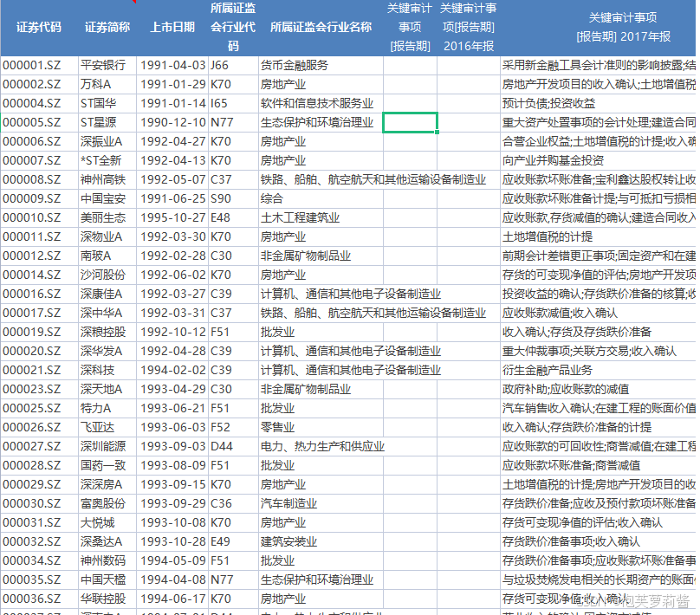
Task: Select the 土木工程建筑业 cell
Action: coord(321,217)
